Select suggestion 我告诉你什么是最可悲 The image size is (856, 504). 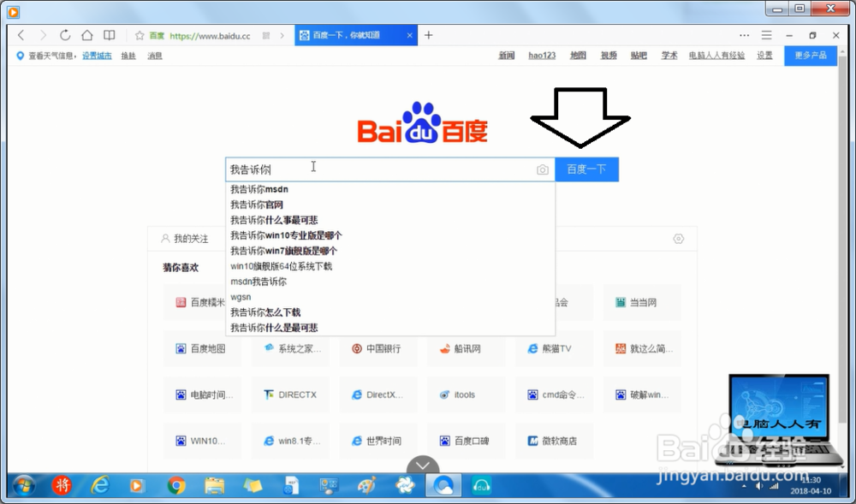click(390, 327)
